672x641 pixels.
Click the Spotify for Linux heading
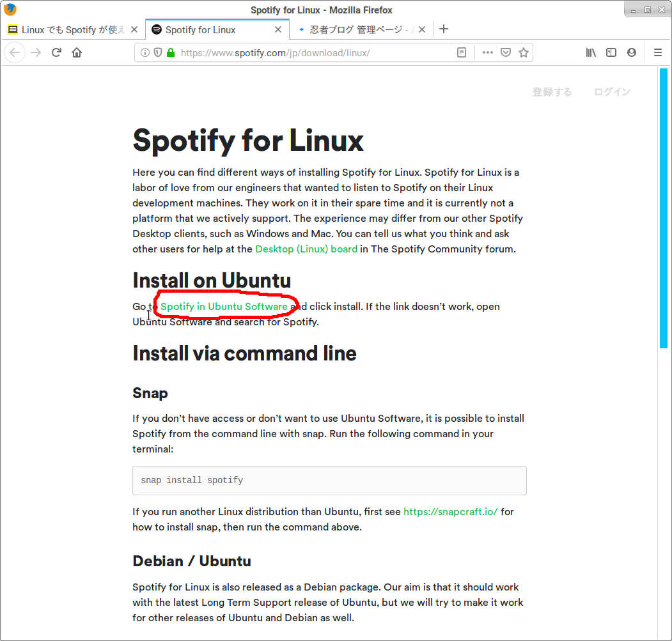coord(248,140)
